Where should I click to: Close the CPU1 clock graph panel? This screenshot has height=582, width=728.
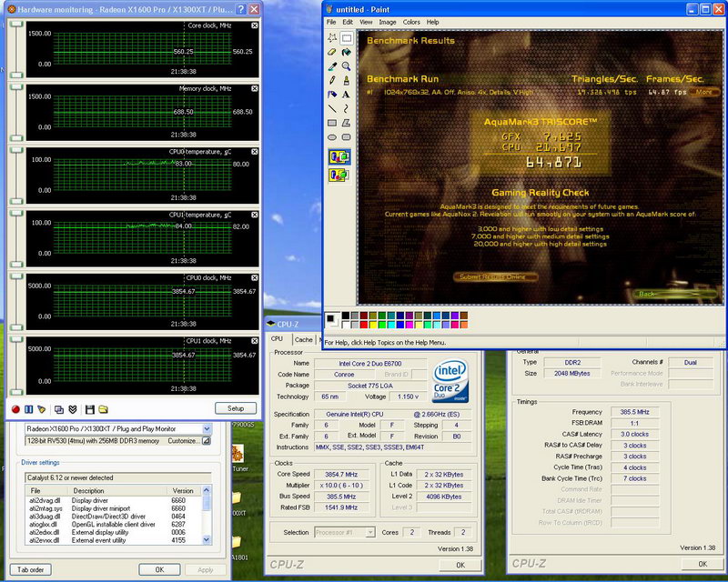click(x=254, y=340)
